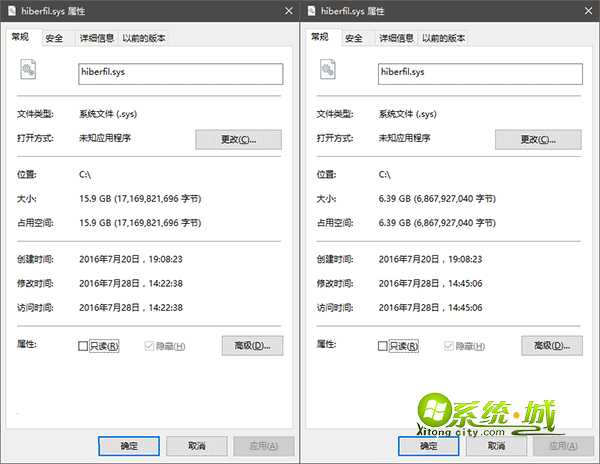Close the right properties window
This screenshot has height=464, width=600.
589,11
